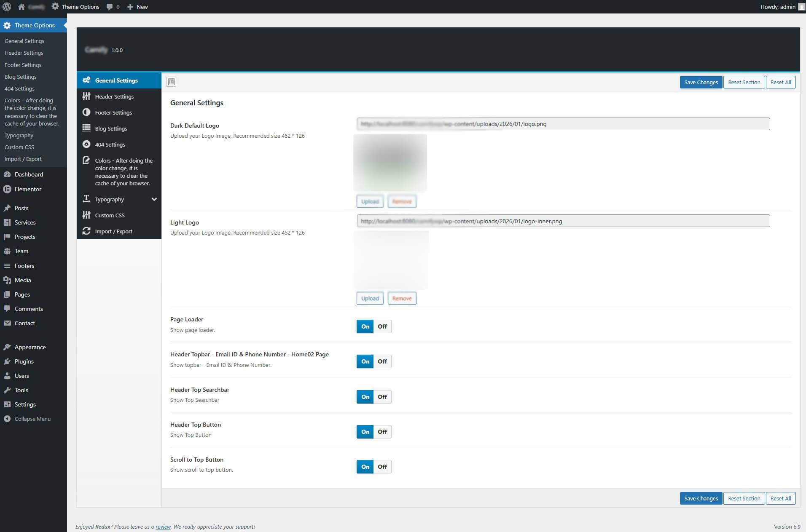
Task: Click the review link in footer
Action: (163, 527)
